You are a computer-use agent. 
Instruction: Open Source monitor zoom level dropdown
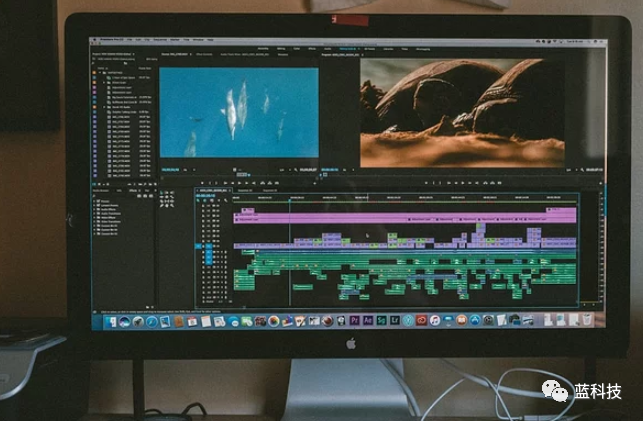tap(185, 169)
